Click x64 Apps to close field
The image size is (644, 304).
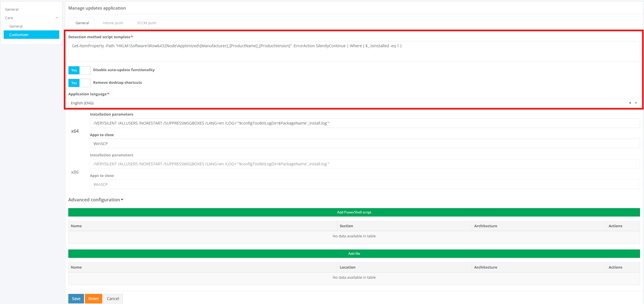point(364,143)
